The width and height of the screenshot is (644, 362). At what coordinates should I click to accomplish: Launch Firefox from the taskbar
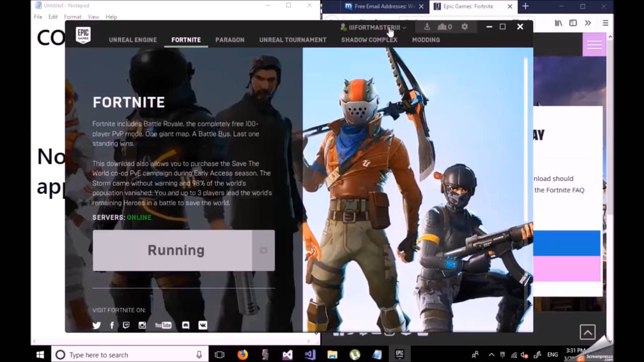[x=243, y=354]
